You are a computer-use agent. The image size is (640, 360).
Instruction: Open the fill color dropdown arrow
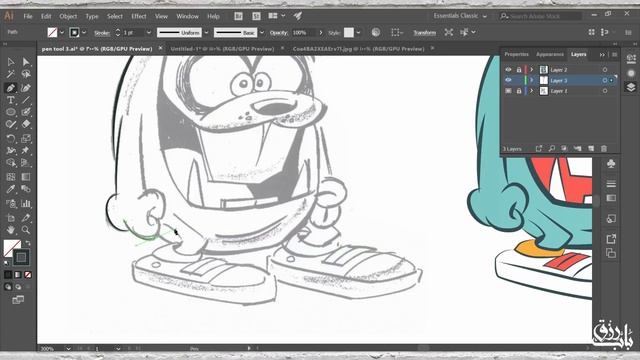(62, 32)
